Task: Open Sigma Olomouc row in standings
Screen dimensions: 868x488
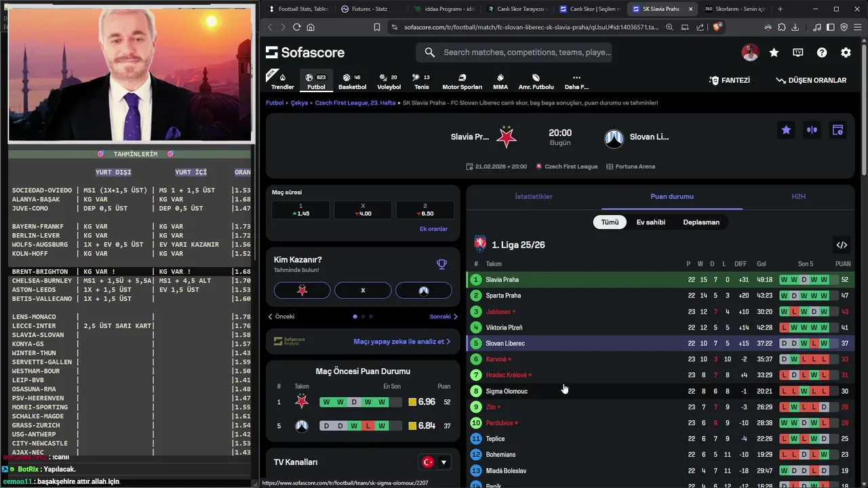Action: [x=660, y=391]
